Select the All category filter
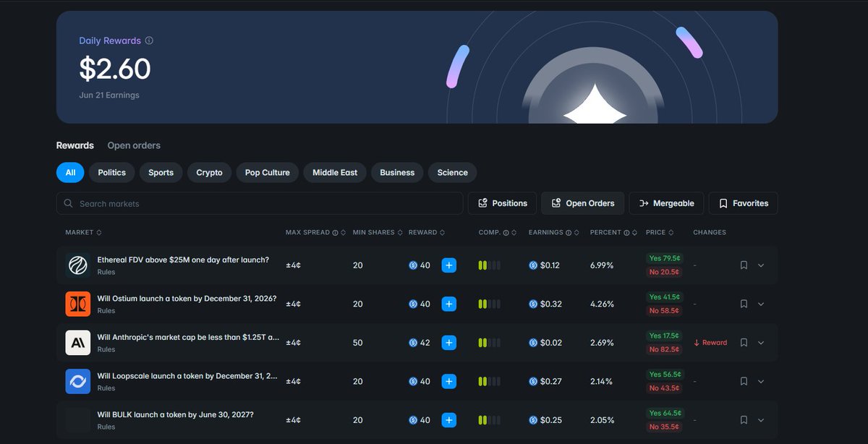Image resolution: width=868 pixels, height=444 pixels. (70, 173)
